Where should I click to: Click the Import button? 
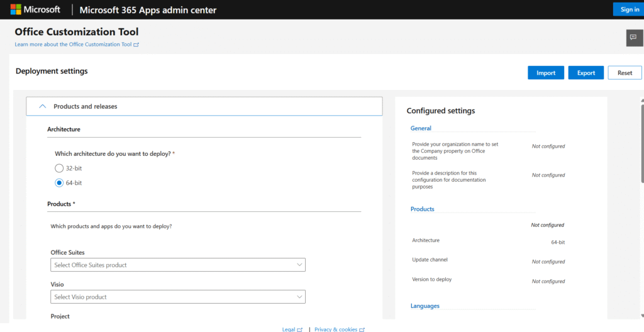(546, 73)
